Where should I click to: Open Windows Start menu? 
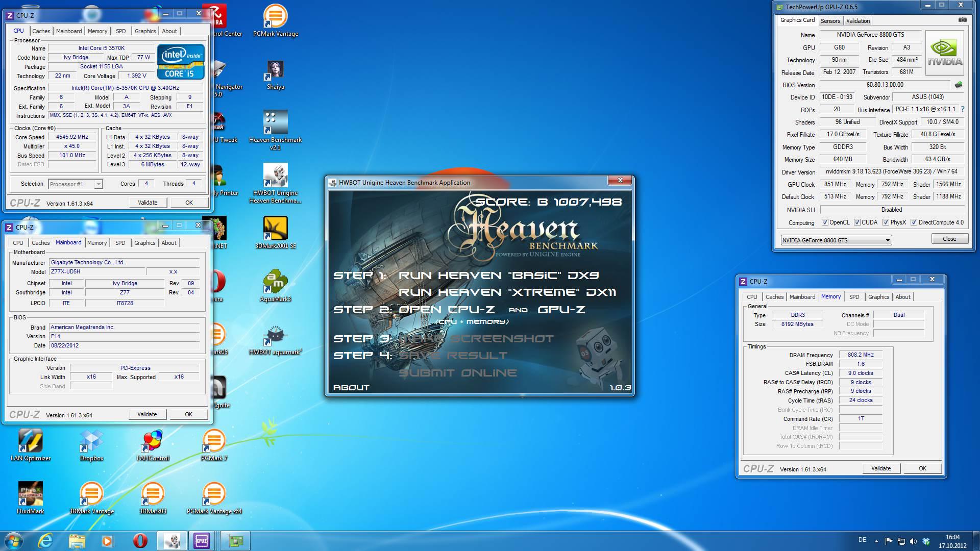coord(13,540)
